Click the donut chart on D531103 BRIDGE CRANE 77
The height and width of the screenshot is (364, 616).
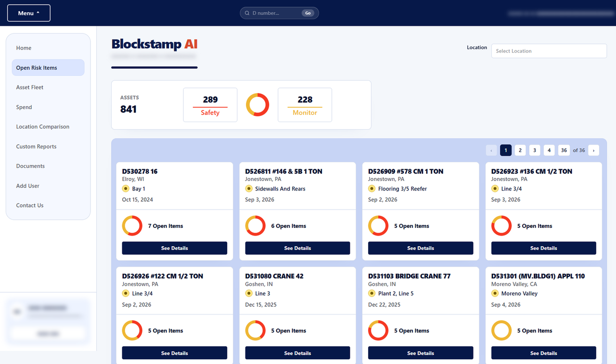[x=378, y=331]
